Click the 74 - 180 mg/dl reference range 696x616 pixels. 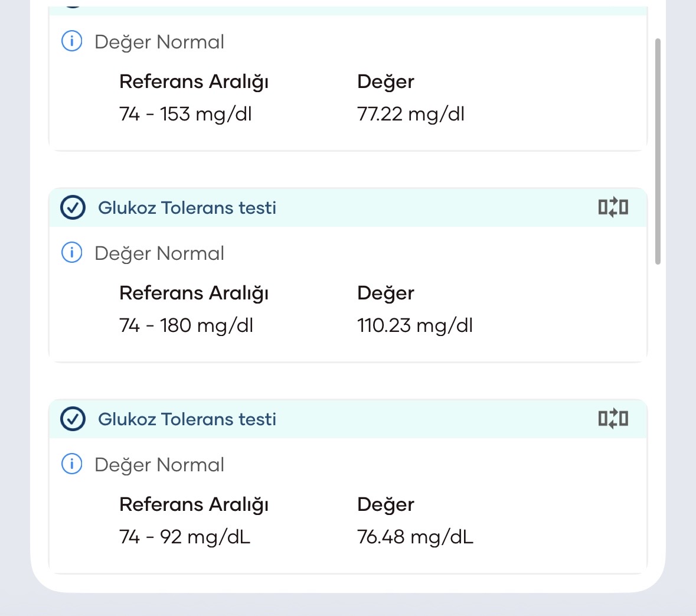point(186,325)
